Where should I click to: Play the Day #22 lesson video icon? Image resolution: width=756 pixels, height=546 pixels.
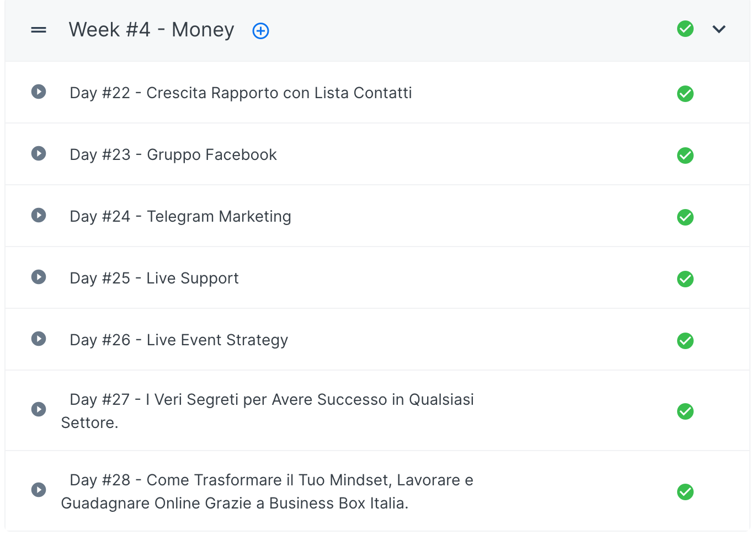[39, 92]
